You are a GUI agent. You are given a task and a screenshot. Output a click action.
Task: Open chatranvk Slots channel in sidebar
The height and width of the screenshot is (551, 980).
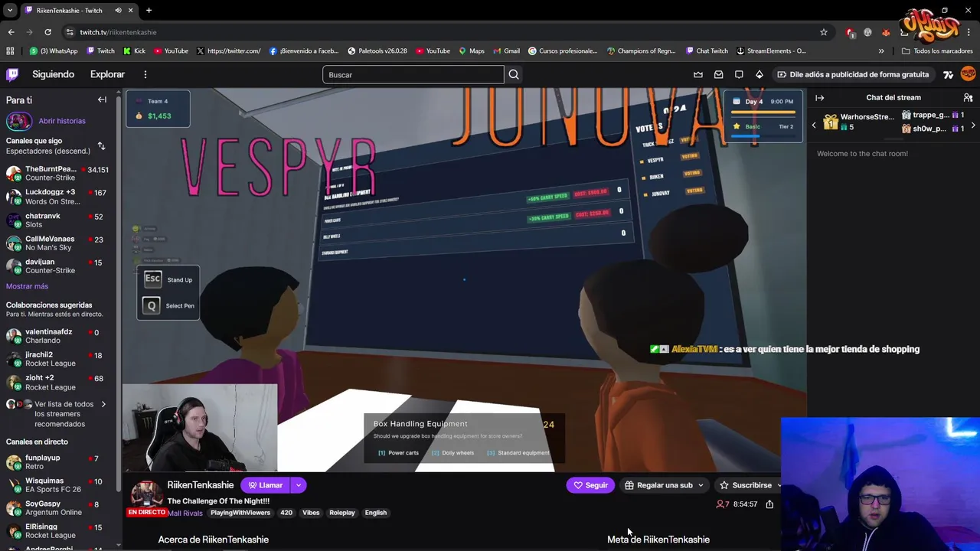(58, 220)
